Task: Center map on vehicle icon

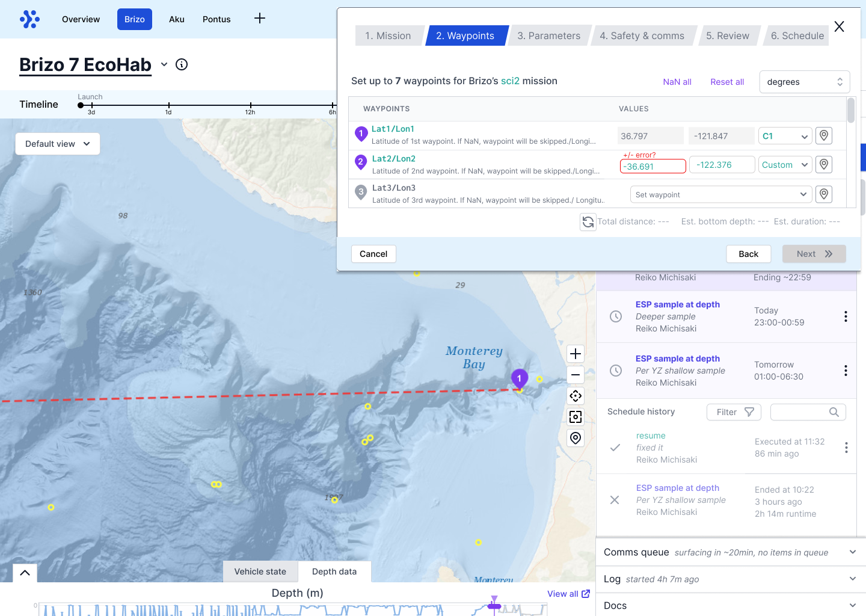Action: 576,396
